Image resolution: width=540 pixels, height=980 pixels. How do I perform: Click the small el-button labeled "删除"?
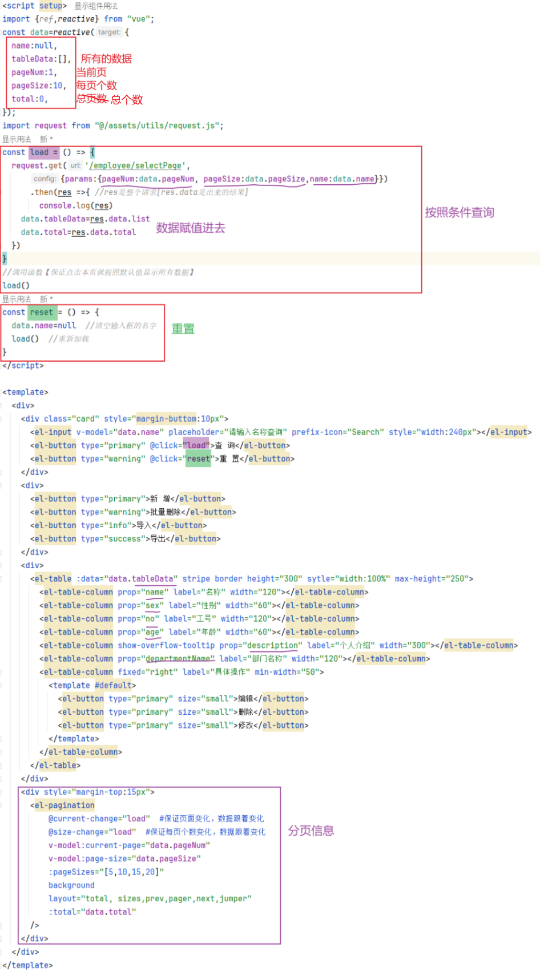pyautogui.click(x=183, y=712)
